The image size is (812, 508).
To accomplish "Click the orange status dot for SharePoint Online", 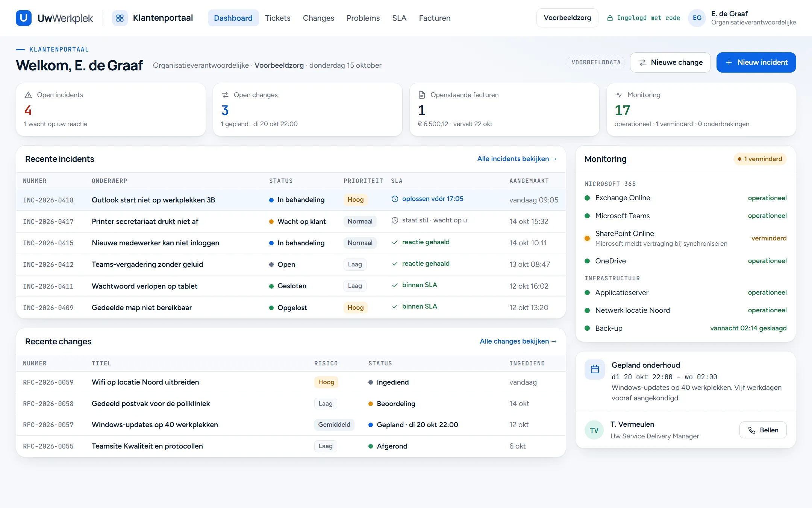I will click(x=587, y=238).
